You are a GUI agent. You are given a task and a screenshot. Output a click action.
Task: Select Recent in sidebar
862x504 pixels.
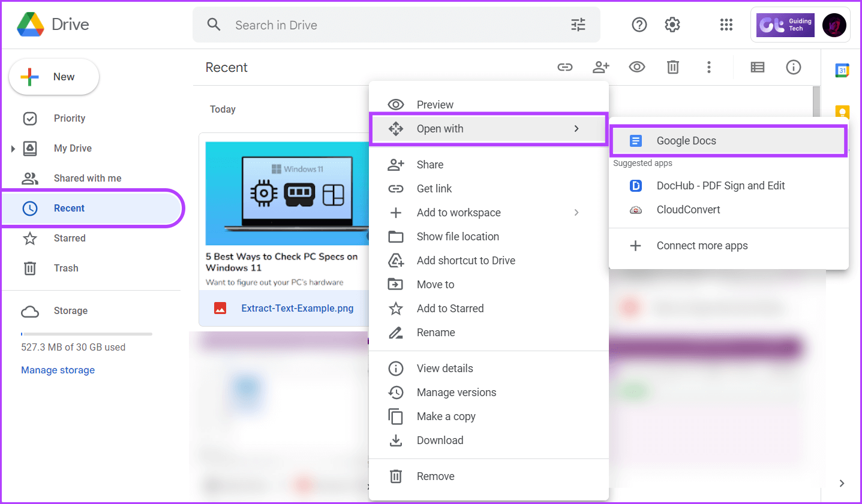pos(92,208)
